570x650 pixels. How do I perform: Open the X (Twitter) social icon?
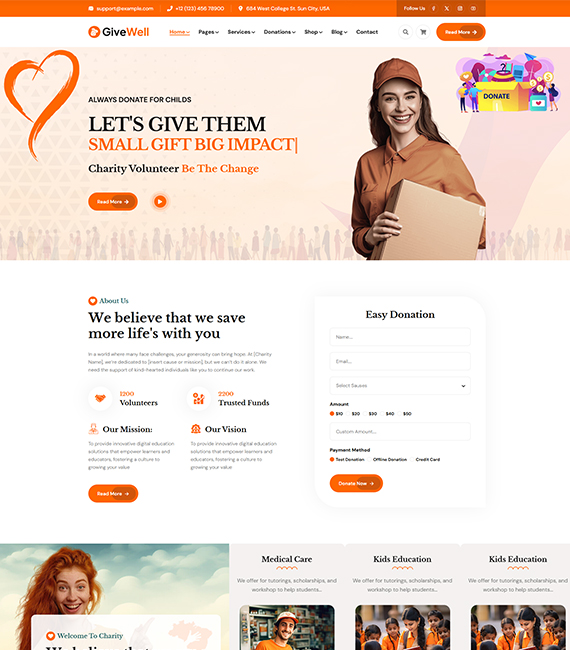coord(447,8)
